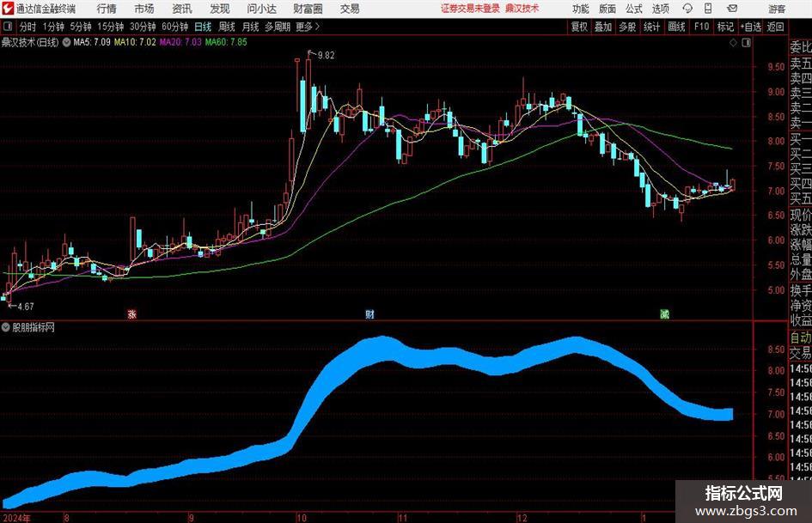Click the 9.82 high price label
Viewport: 812px width, 523px height.
tap(326, 55)
